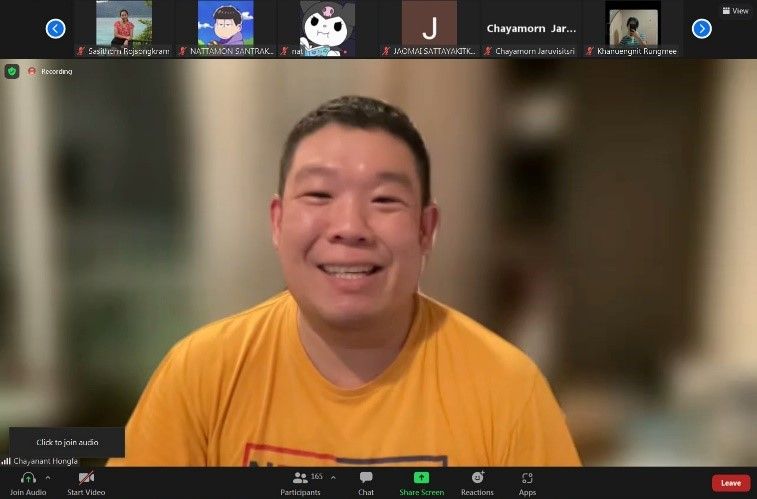Expand the caret next to Participants

pyautogui.click(x=333, y=477)
